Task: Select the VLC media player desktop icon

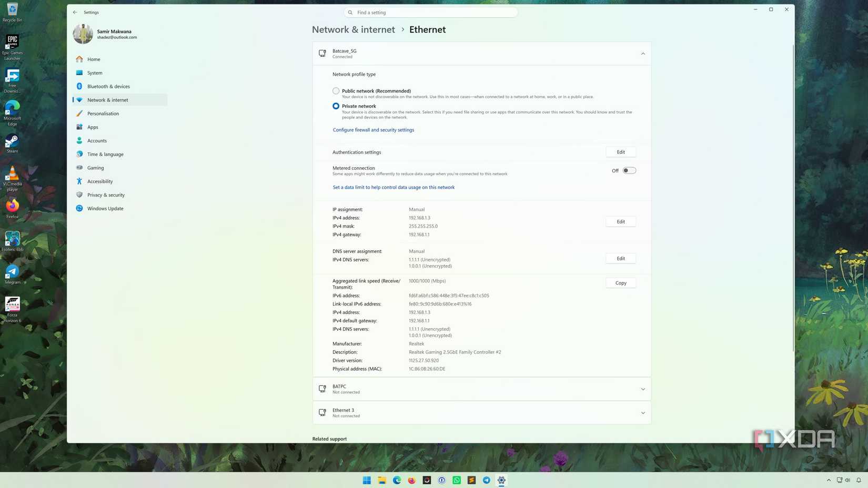Action: click(x=12, y=179)
